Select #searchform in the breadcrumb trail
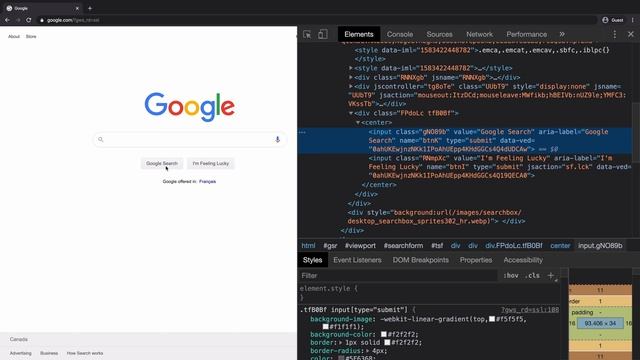 point(403,246)
